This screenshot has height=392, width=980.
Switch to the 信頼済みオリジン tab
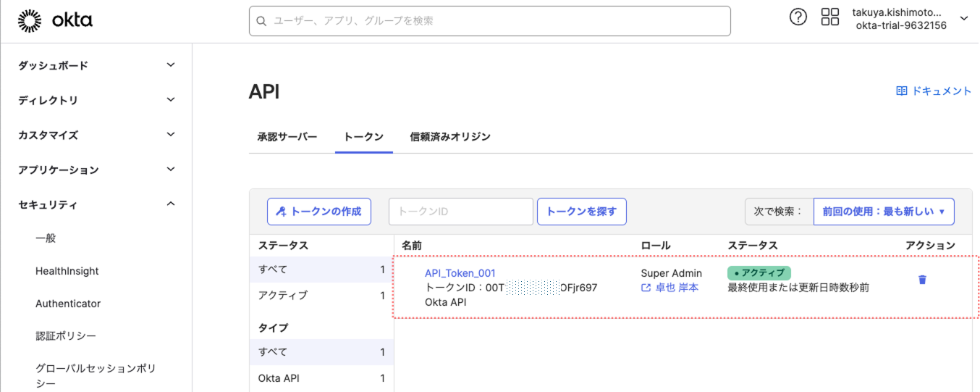(x=450, y=136)
